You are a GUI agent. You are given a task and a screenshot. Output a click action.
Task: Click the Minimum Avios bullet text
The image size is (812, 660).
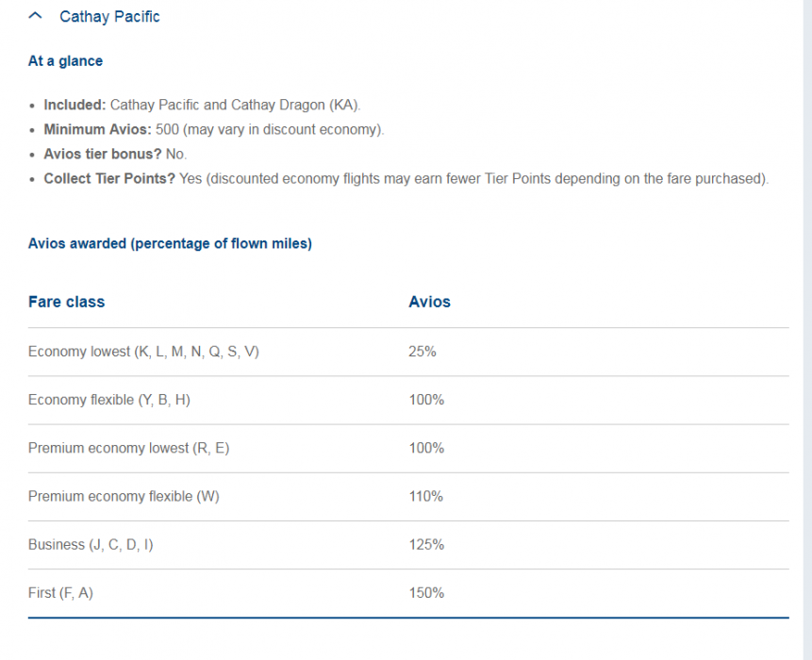pyautogui.click(x=213, y=130)
